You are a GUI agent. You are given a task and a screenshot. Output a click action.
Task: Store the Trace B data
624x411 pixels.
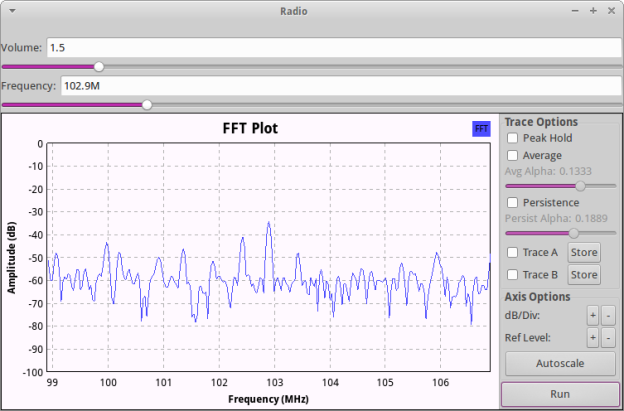click(x=584, y=275)
